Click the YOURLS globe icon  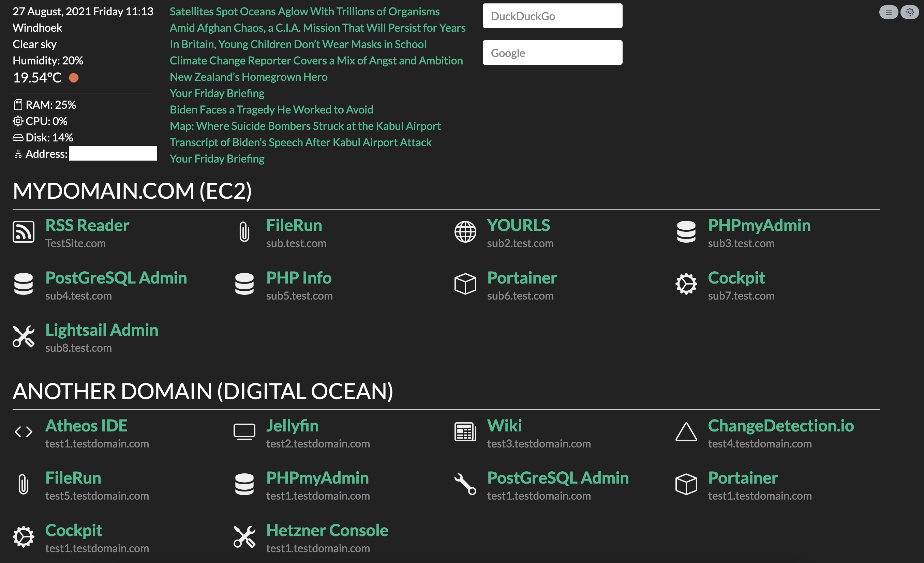[465, 232]
